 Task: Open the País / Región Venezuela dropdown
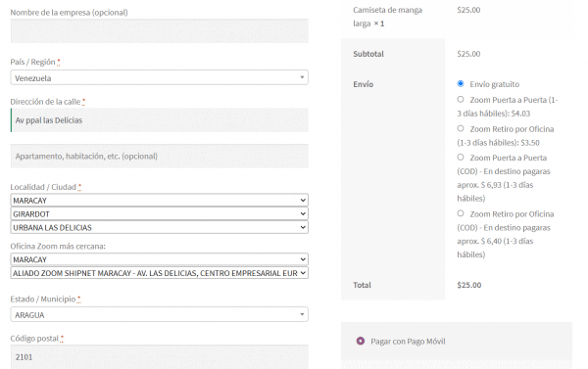point(160,77)
